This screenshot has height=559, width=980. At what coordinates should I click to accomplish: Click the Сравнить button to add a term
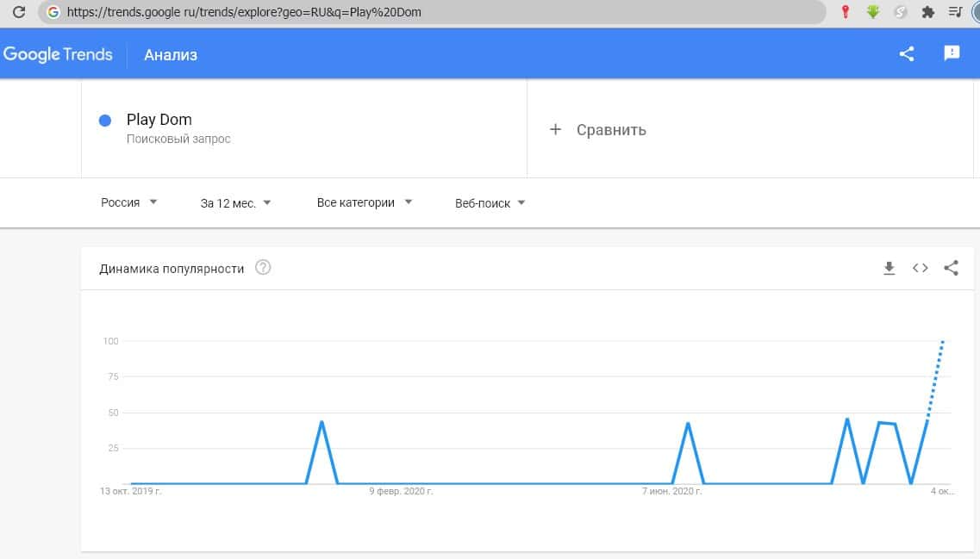click(x=598, y=130)
